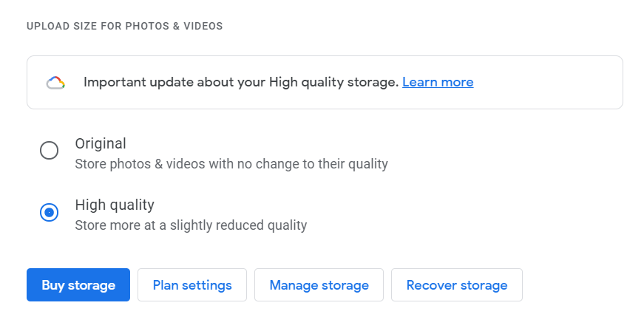Select the Original radio button
Viewport: 644px width, 314px height.
pyautogui.click(x=49, y=150)
